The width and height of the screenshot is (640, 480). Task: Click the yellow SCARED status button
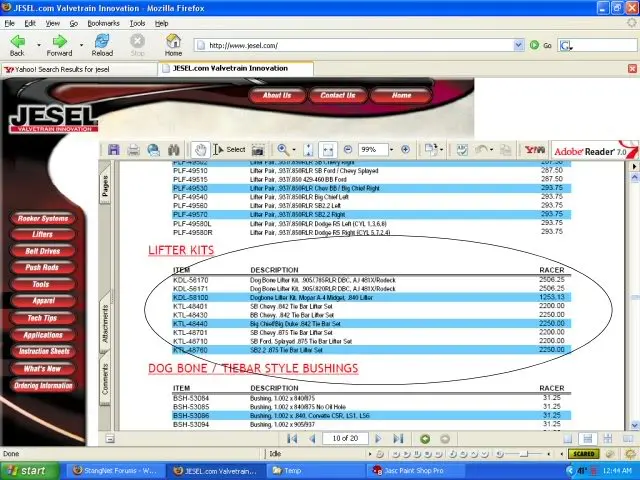click(x=584, y=454)
